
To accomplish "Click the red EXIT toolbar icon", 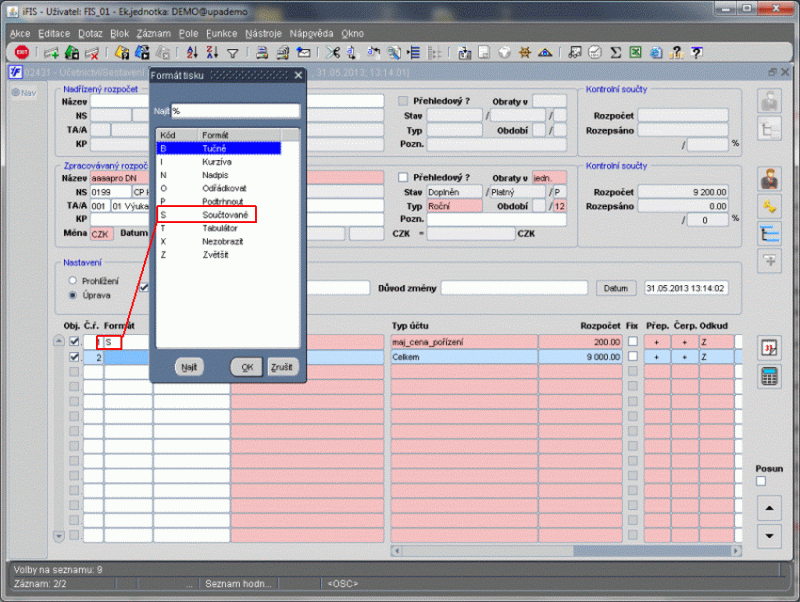I will tap(22, 53).
